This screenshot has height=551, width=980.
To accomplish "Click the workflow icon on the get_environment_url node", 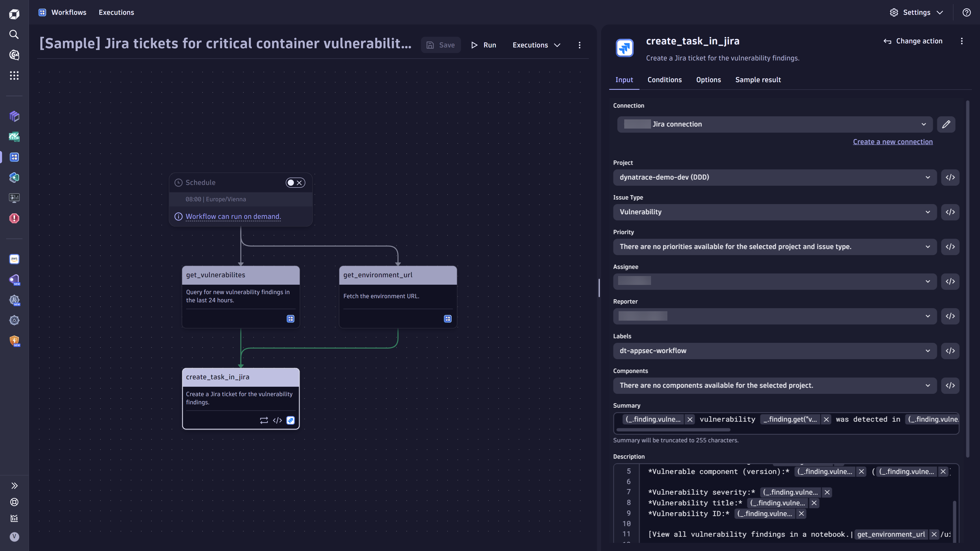I will 448,319.
